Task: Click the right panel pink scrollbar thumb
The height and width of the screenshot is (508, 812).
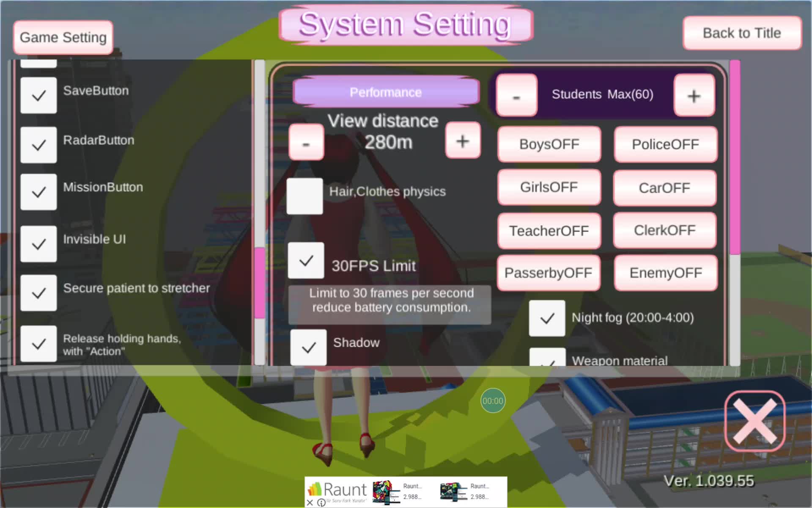Action: 735,157
